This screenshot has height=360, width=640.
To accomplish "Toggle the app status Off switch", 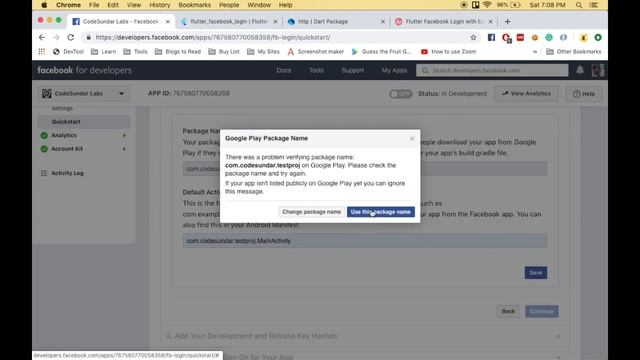I will coord(400,94).
